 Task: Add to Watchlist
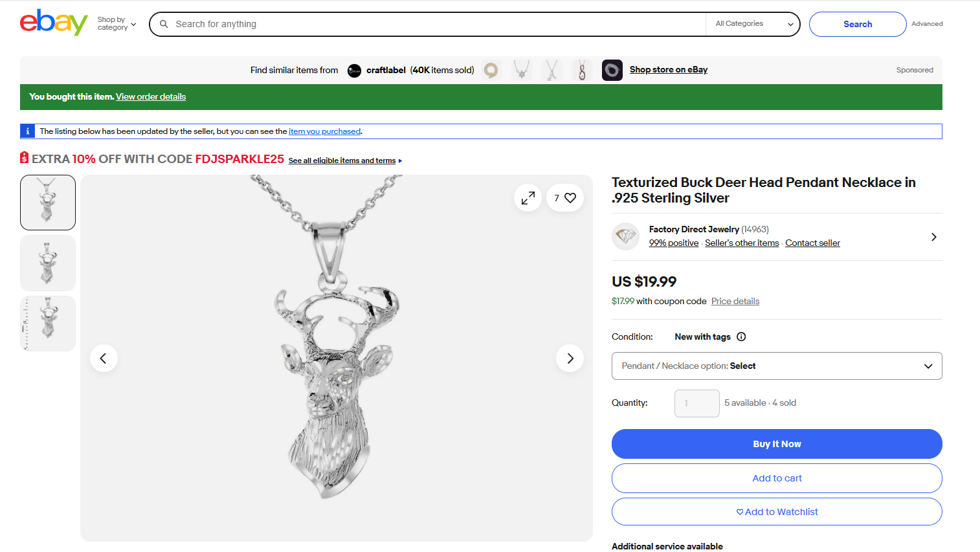pos(776,512)
